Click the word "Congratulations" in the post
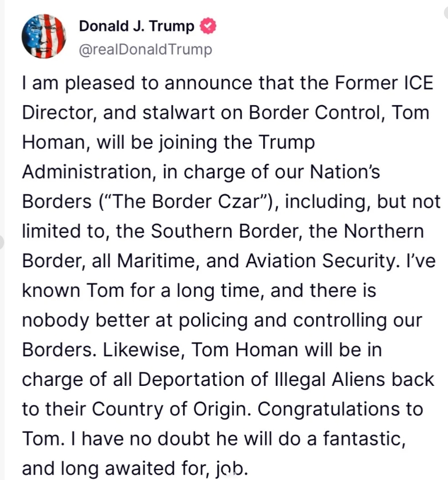 [x=329, y=409]
